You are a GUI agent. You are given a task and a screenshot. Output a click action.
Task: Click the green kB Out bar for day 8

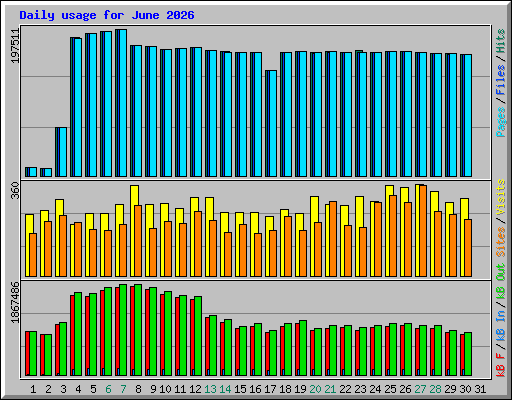tap(138, 330)
